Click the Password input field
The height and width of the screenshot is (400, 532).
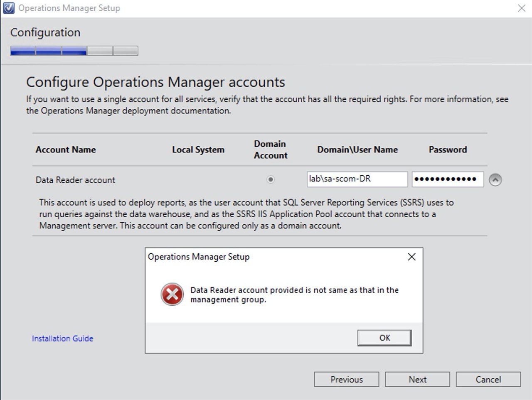(448, 179)
